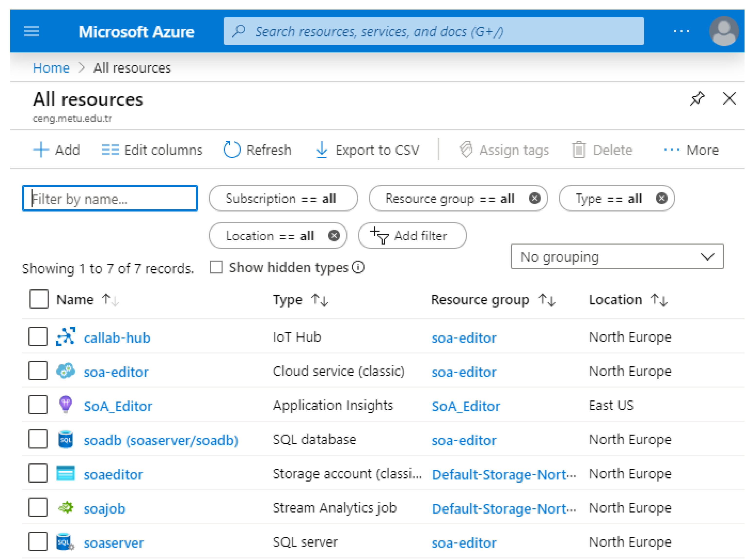Open the No grouping dropdown
The width and height of the screenshot is (755, 560).
coord(617,257)
